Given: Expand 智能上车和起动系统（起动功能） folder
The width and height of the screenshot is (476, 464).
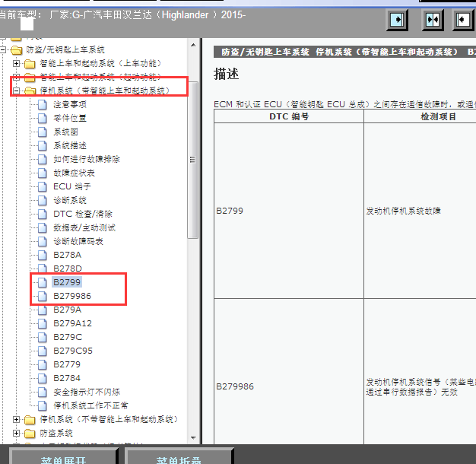Looking at the screenshot, I should (x=17, y=77).
